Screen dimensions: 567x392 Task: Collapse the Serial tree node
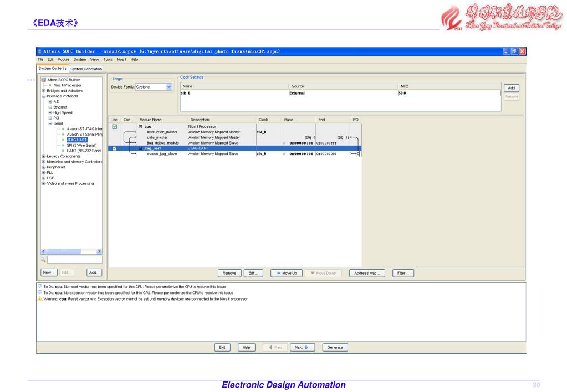click(x=50, y=123)
